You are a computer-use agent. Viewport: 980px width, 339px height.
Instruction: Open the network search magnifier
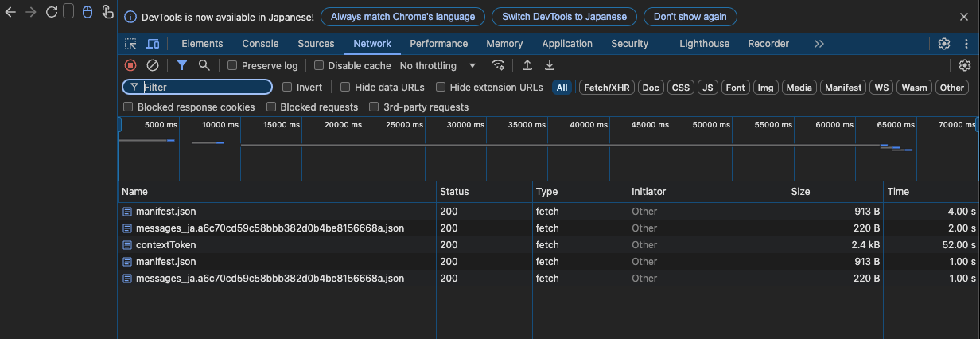[204, 65]
